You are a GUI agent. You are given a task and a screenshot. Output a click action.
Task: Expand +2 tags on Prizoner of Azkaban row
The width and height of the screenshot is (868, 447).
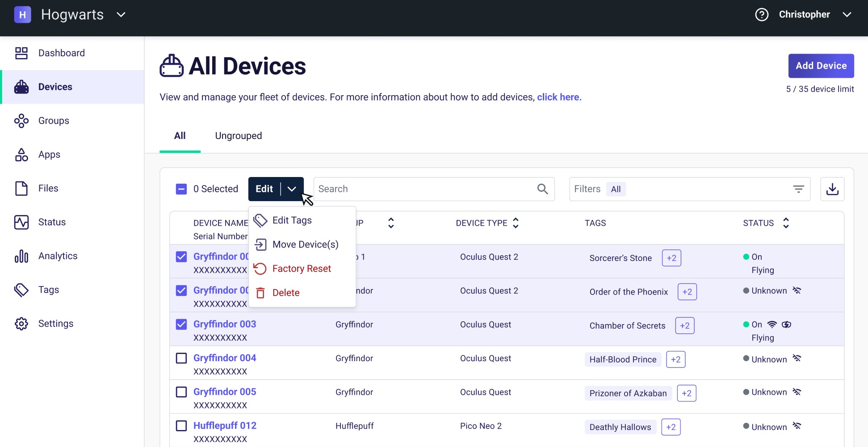point(687,393)
